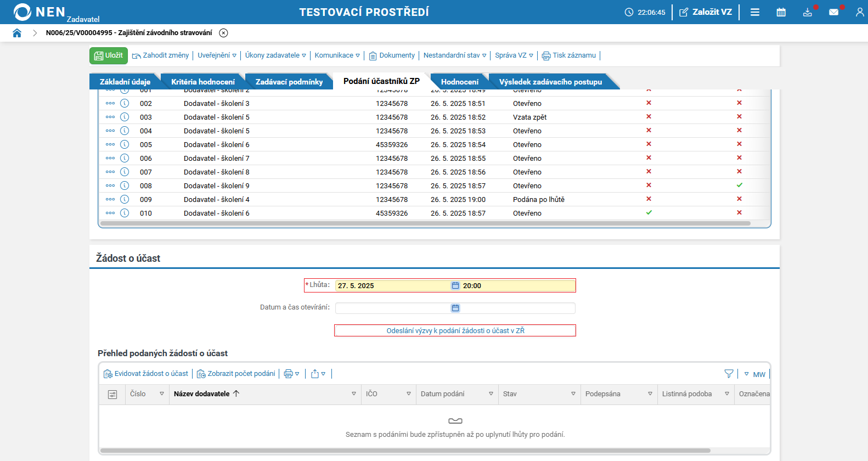
Task: Click the green Uložit button
Action: pyautogui.click(x=109, y=55)
